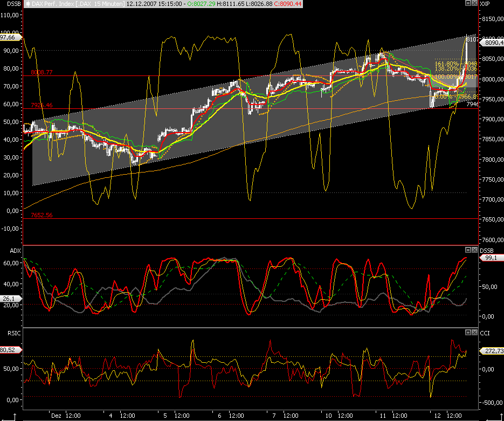Click the -10,00 left scale label
This screenshot has width=504, height=421.
[x=10, y=229]
